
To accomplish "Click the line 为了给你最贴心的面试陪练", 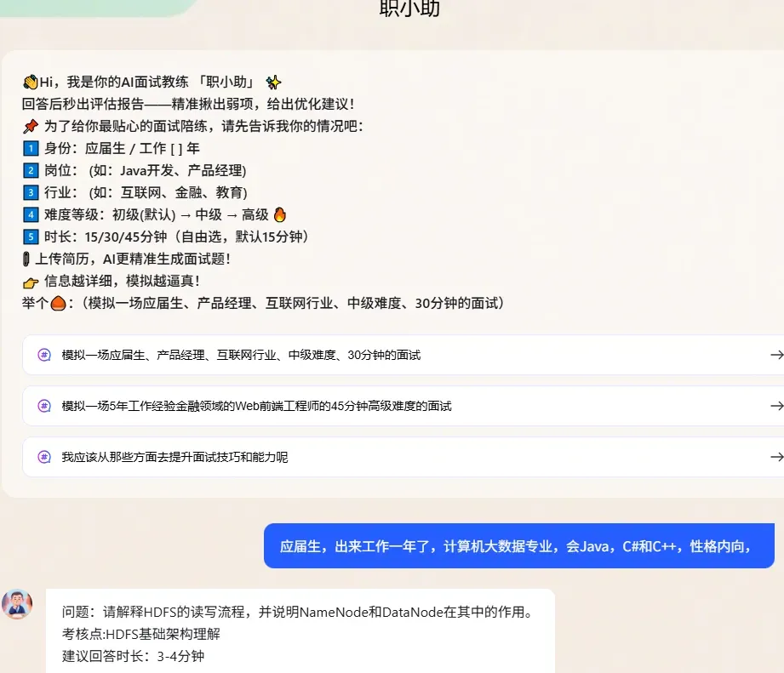I will pos(203,126).
